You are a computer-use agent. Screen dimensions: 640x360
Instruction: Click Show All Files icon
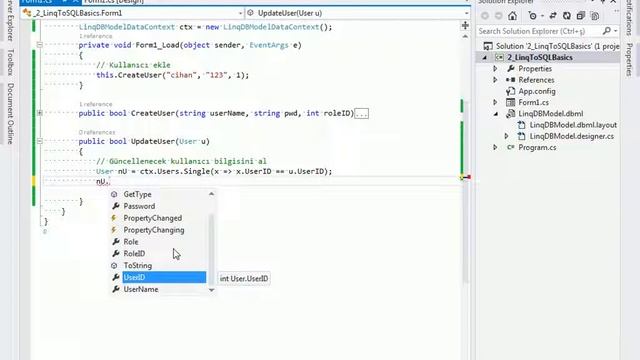tap(595, 16)
